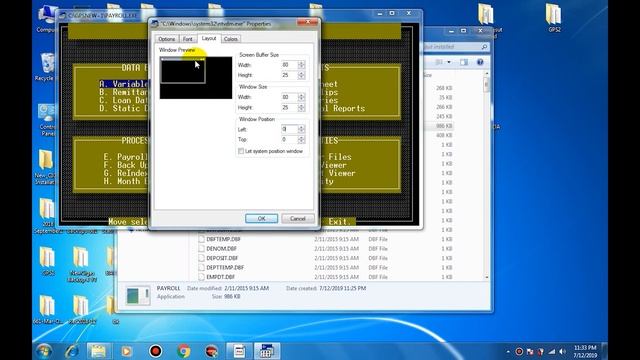
Task: Adjust Window Size Height spinner
Action: pos(301,107)
